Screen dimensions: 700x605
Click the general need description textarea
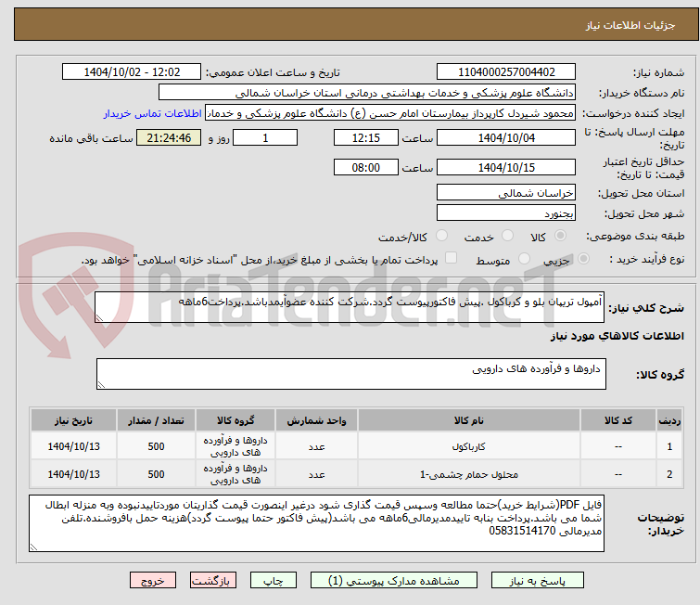click(350, 307)
